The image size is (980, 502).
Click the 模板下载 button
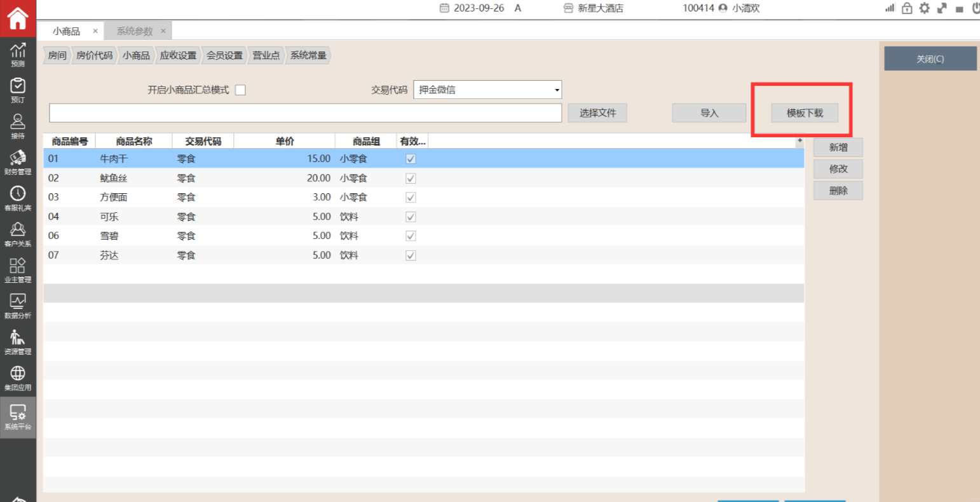(805, 113)
